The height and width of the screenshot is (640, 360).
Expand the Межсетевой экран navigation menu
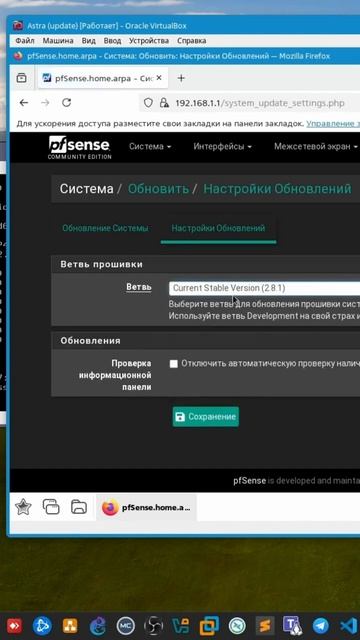click(x=316, y=147)
